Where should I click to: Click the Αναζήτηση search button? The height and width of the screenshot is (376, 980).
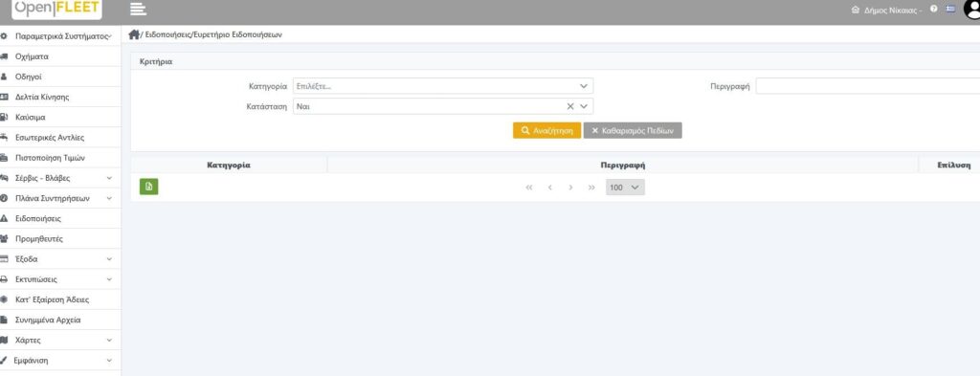click(x=546, y=130)
